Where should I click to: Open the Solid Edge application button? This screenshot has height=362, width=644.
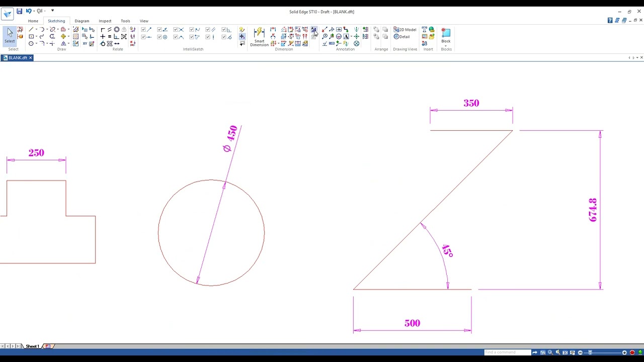tap(7, 14)
